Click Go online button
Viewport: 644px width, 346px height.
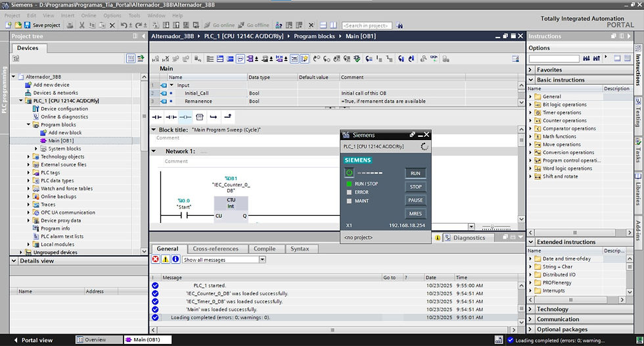[x=219, y=25]
